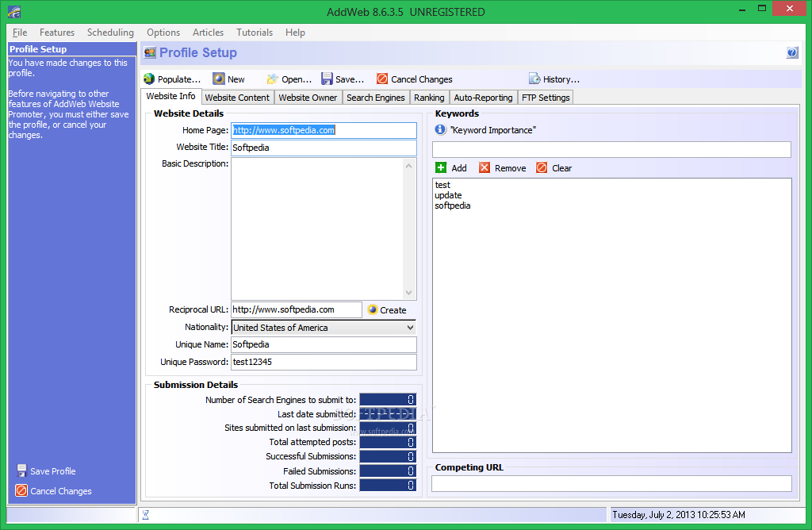Image resolution: width=812 pixels, height=530 pixels.
Task: Click the description scrollbar up arrow
Action: click(409, 166)
